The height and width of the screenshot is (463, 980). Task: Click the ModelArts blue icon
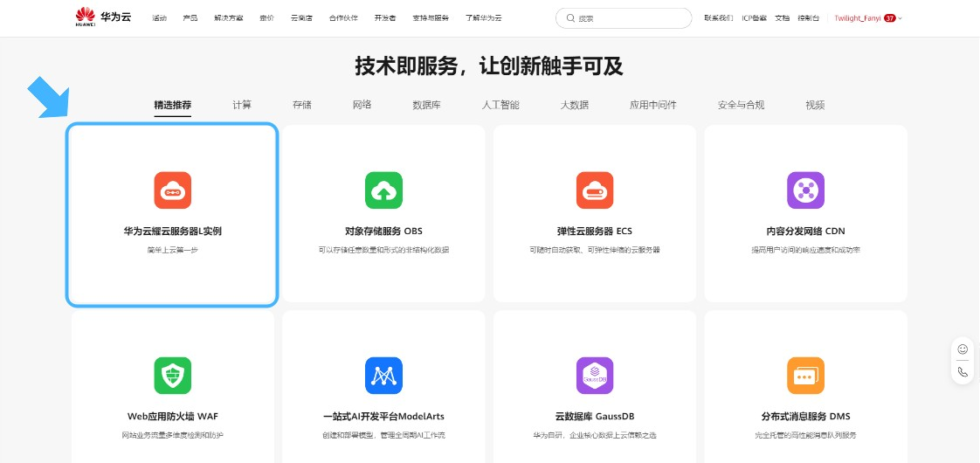point(383,376)
